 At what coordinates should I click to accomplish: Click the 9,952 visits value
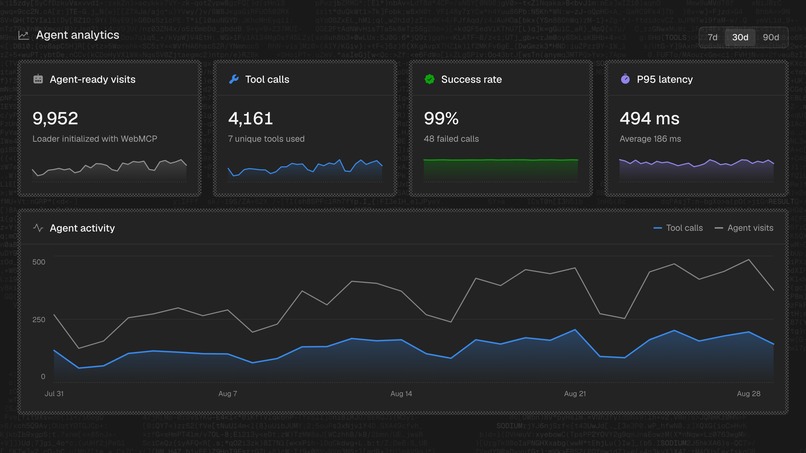pyautogui.click(x=55, y=119)
